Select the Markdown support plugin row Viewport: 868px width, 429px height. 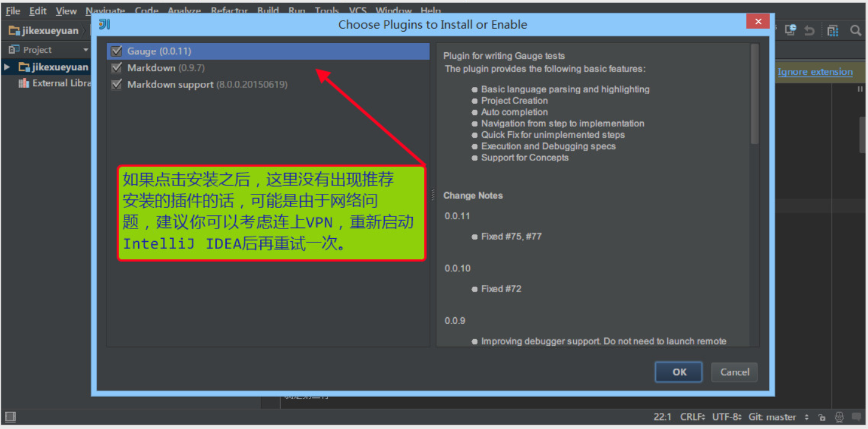coord(268,84)
